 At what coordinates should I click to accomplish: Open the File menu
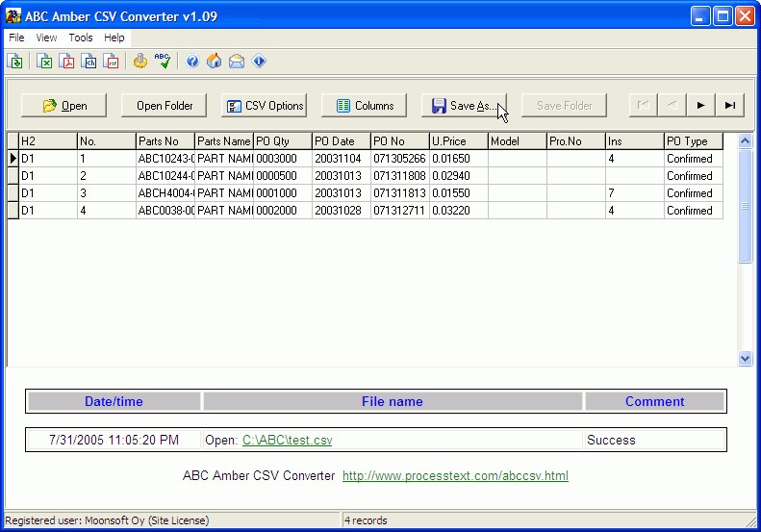[x=16, y=38]
